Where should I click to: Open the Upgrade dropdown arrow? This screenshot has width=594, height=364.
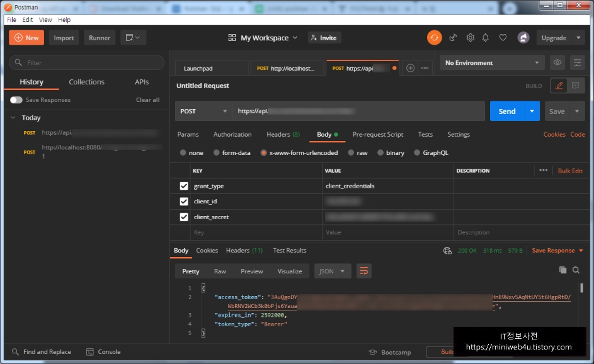click(578, 38)
